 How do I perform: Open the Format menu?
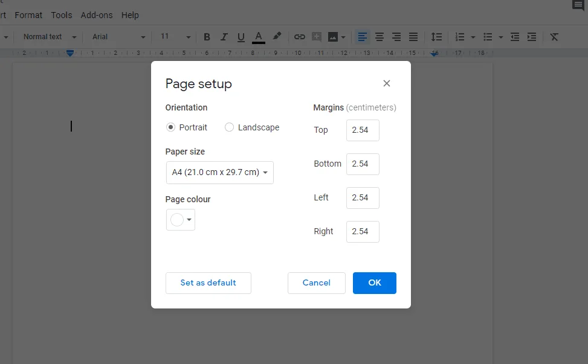[28, 15]
